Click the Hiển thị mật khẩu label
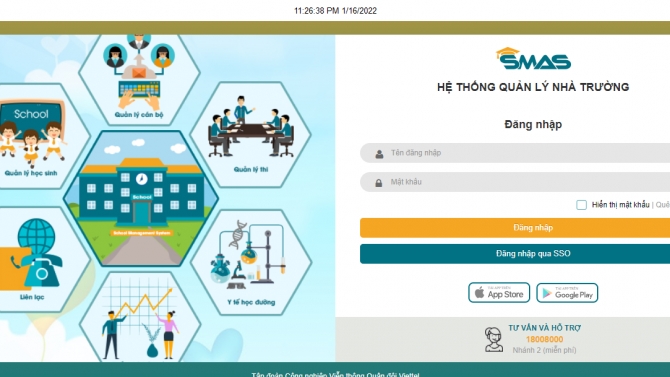This screenshot has width=670, height=377. [x=620, y=205]
